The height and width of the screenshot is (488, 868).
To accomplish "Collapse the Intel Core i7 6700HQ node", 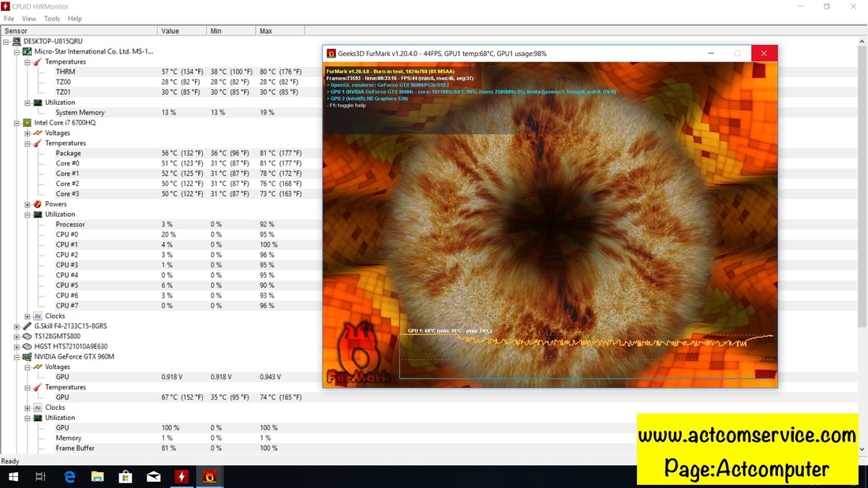I will (x=17, y=123).
